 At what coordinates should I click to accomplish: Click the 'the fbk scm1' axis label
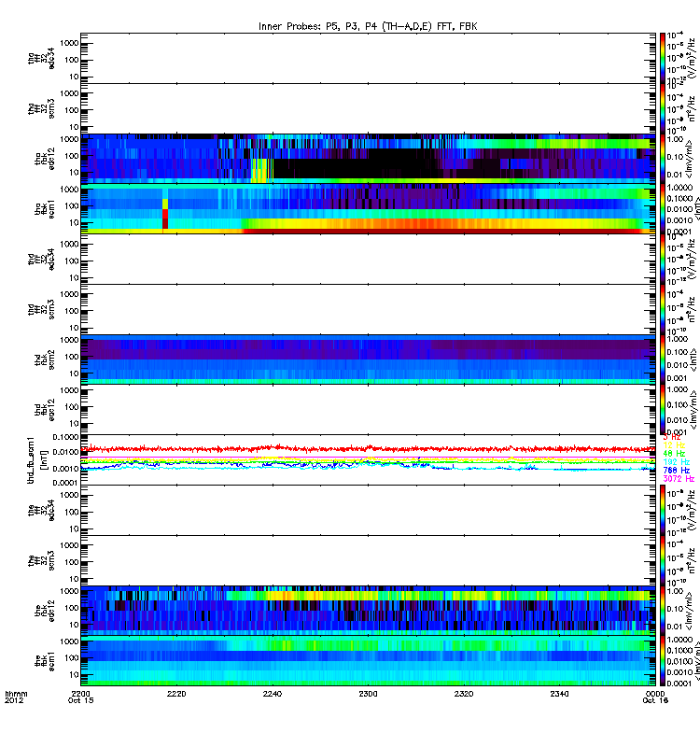tap(45, 660)
